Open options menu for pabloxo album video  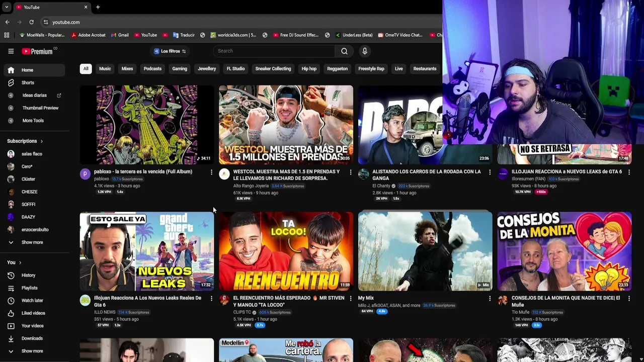pyautogui.click(x=211, y=172)
